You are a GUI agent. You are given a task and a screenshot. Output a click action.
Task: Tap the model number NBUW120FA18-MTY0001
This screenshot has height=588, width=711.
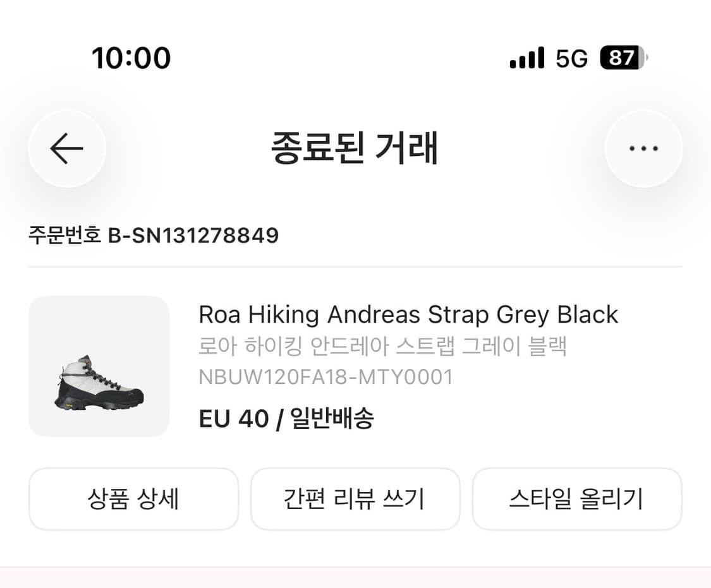(325, 377)
